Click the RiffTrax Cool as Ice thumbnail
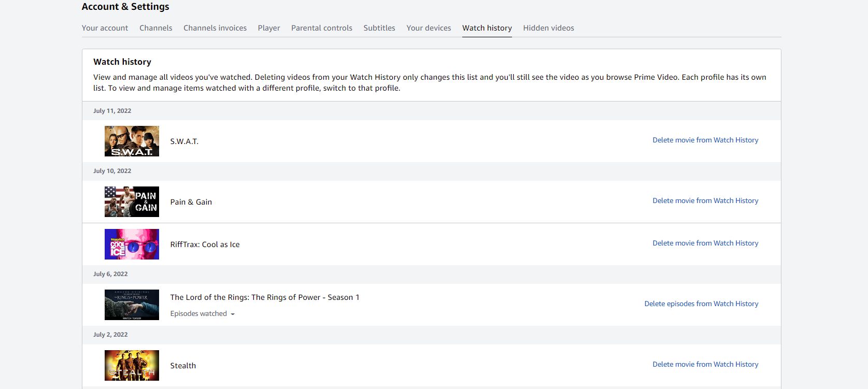The height and width of the screenshot is (389, 868). (x=132, y=244)
